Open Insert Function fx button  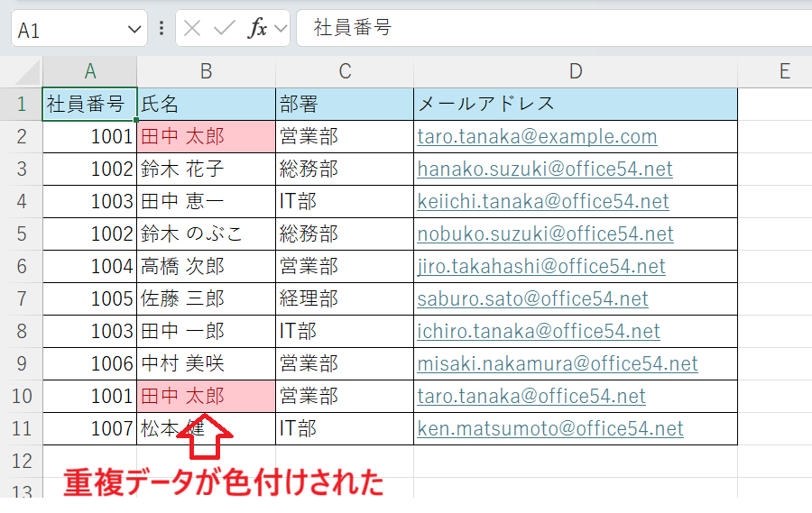pyautogui.click(x=257, y=28)
